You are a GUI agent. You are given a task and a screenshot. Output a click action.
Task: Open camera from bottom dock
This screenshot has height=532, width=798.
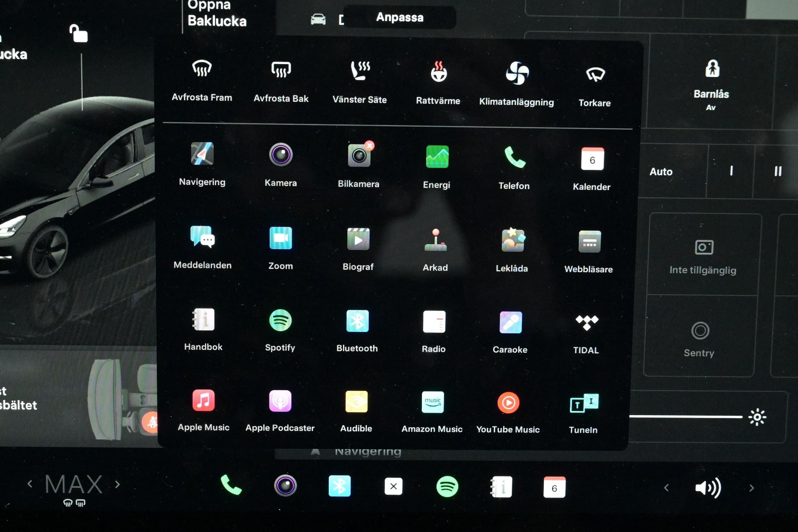285,485
